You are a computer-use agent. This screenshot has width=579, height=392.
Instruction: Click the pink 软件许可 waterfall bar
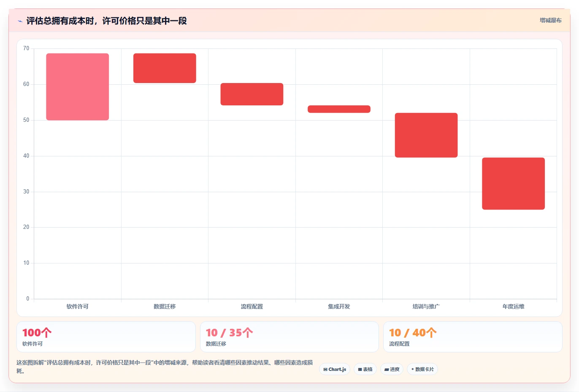coord(78,87)
